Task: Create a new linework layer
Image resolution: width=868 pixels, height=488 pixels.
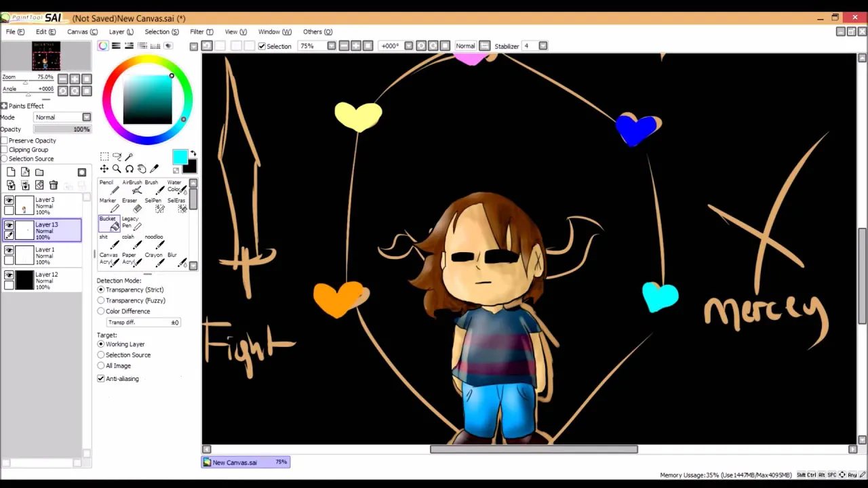Action: point(25,172)
